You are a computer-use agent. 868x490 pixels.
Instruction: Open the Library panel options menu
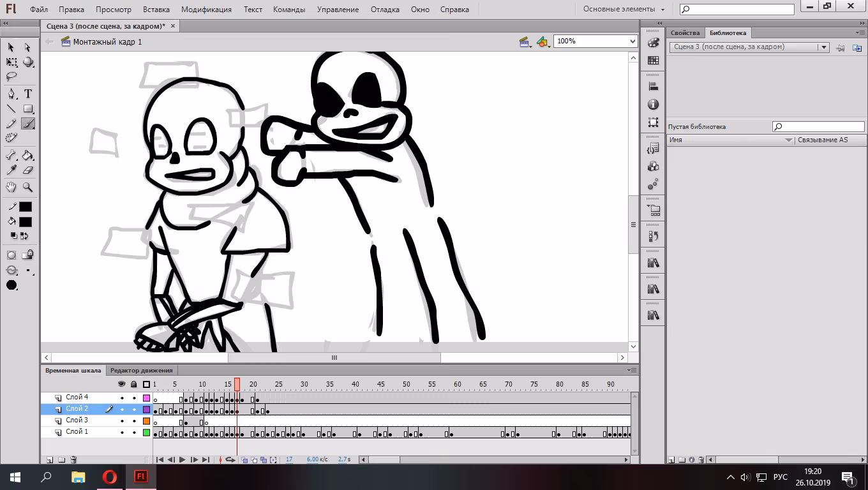860,33
